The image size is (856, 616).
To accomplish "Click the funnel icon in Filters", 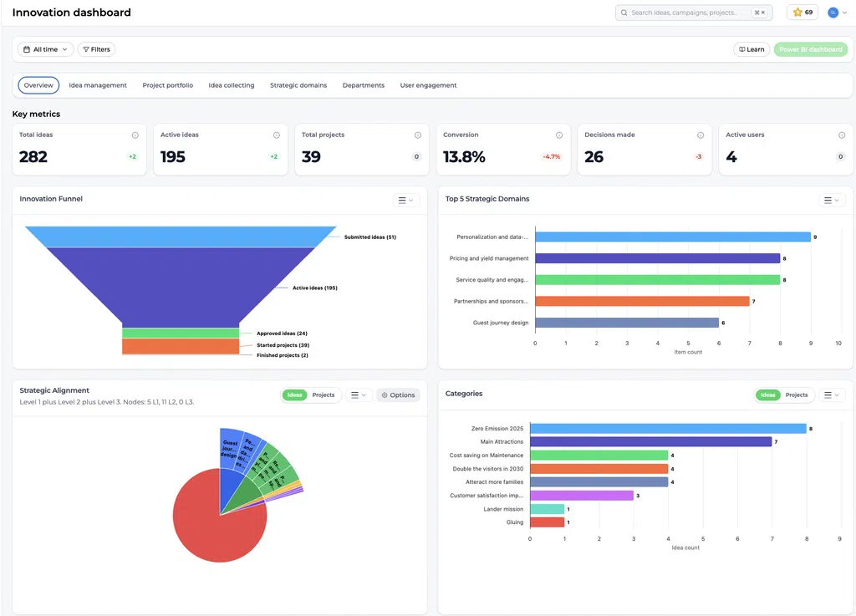I will coord(86,49).
